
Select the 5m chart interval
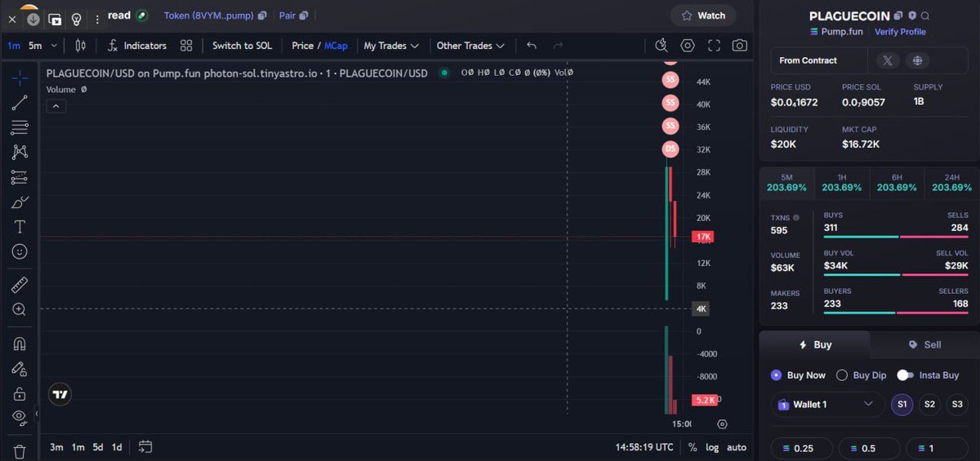click(x=35, y=46)
